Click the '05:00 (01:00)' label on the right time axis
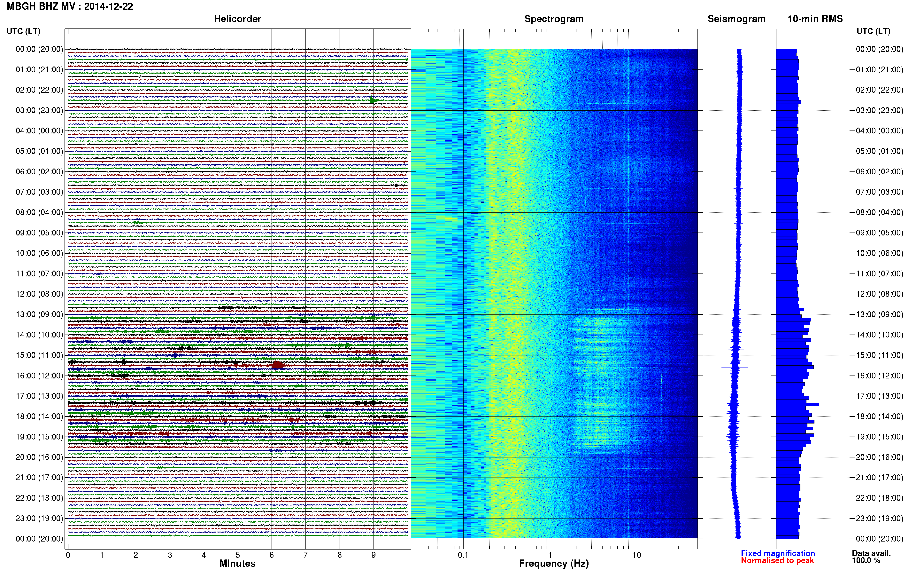 [879, 151]
